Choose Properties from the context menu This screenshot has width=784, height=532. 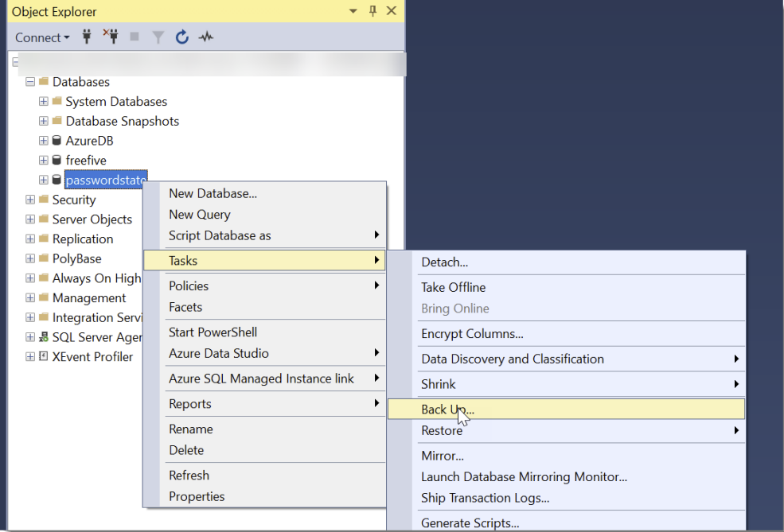264,496
